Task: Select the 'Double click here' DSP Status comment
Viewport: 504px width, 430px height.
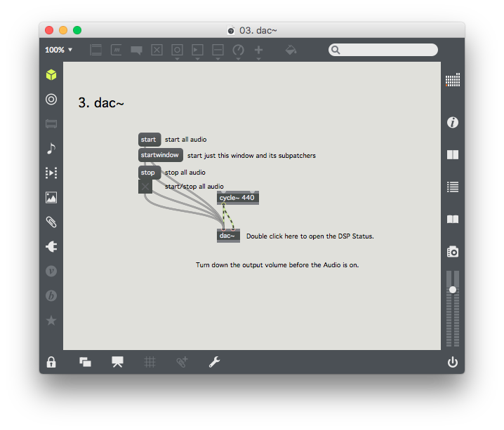Action: pyautogui.click(x=310, y=236)
